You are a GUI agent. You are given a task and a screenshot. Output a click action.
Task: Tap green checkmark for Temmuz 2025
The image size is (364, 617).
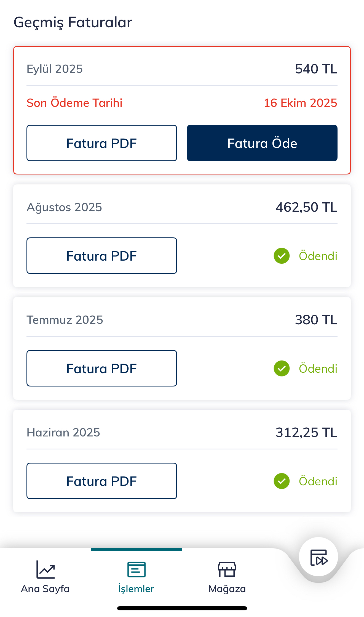[282, 369]
